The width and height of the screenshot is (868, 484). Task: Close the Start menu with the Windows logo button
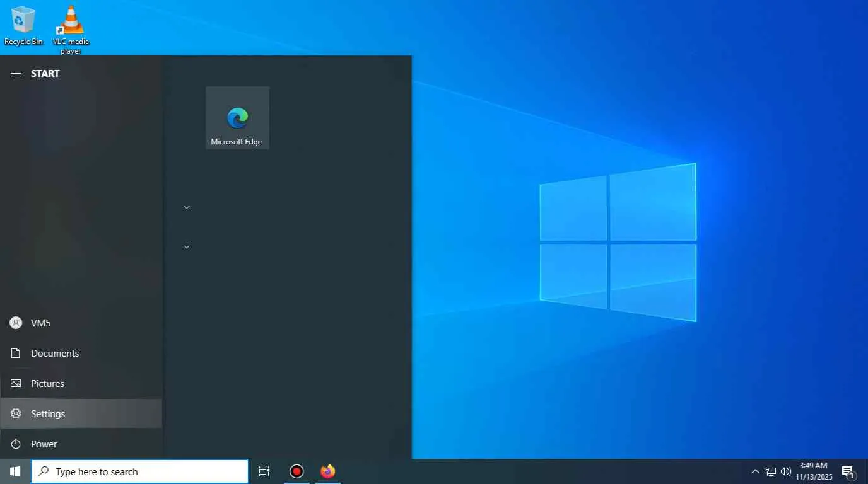pos(15,471)
